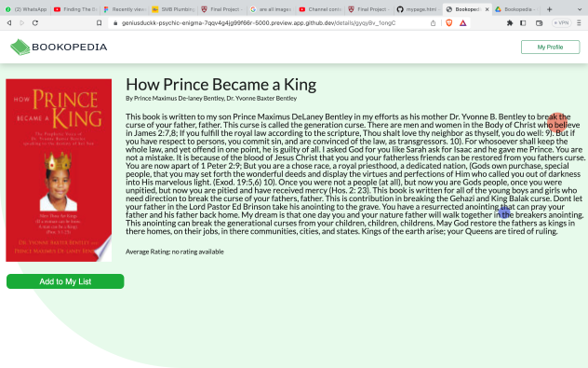
Task: Open the Brave wallet icon
Action: click(540, 23)
